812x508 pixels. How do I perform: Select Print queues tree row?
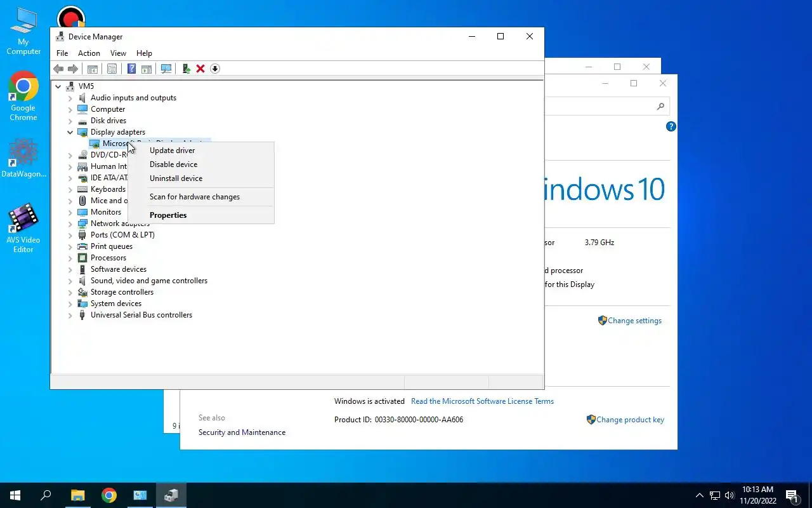(x=112, y=246)
